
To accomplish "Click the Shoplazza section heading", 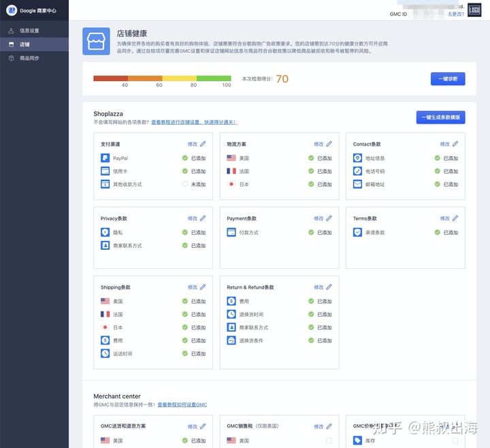I will click(108, 114).
